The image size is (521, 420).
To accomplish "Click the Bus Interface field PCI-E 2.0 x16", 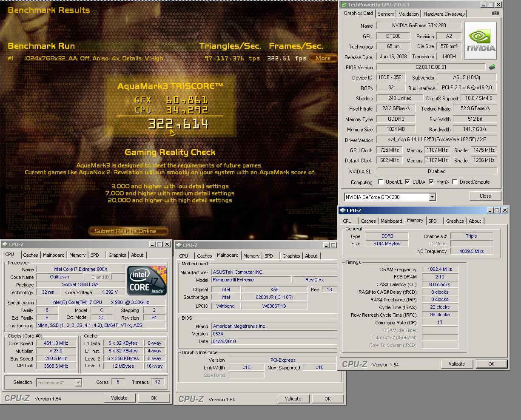I will (467, 88).
